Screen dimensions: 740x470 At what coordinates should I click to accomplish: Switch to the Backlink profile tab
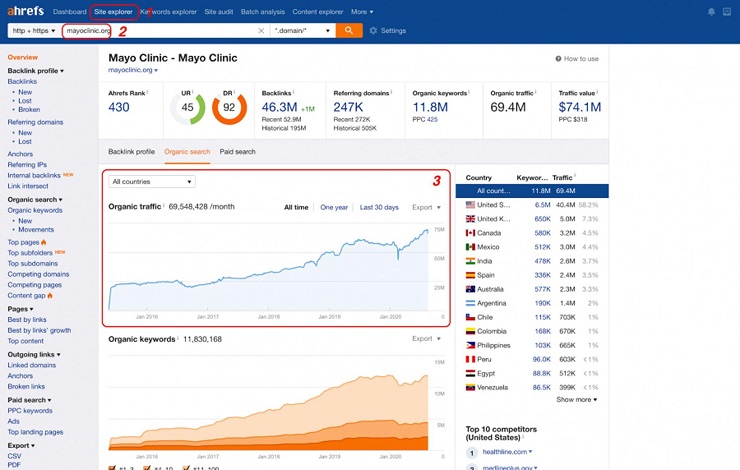click(131, 152)
